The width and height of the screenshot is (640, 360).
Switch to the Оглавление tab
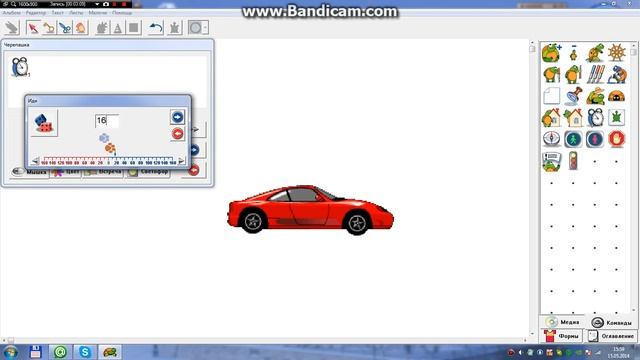click(x=611, y=336)
